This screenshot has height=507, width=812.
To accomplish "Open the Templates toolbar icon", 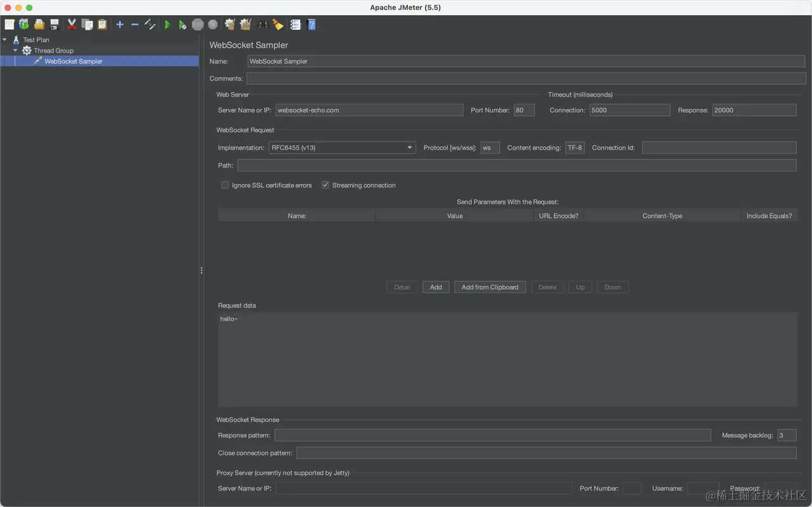I will tap(24, 25).
